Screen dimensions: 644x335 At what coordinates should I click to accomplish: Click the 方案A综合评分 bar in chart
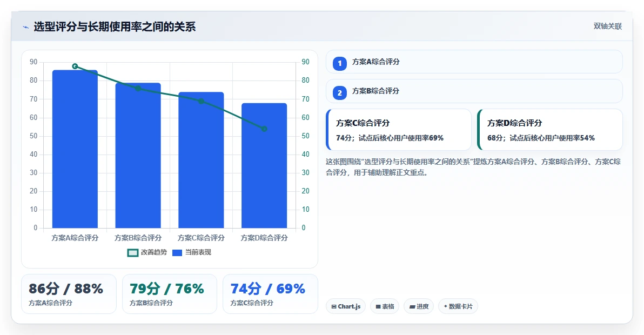pos(75,149)
